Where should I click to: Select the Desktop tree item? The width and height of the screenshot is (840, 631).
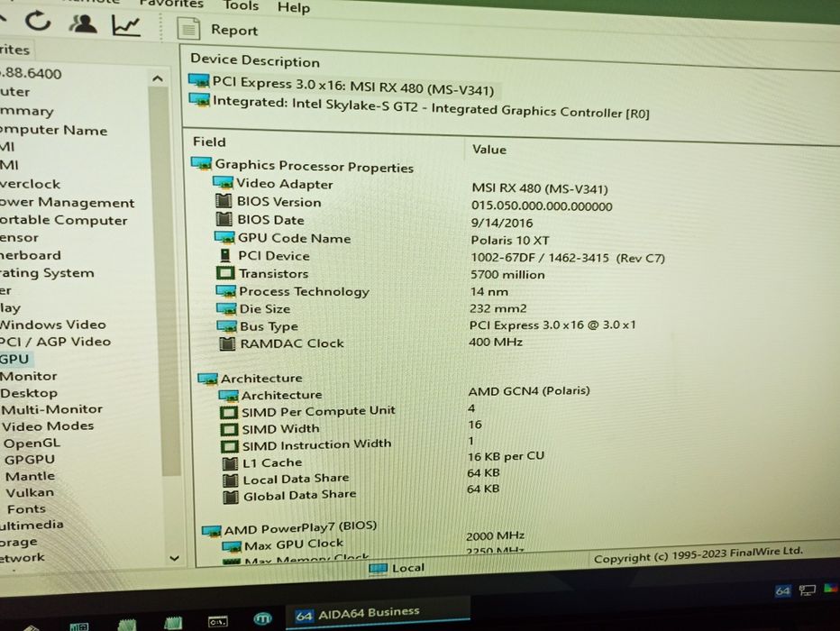(x=29, y=393)
